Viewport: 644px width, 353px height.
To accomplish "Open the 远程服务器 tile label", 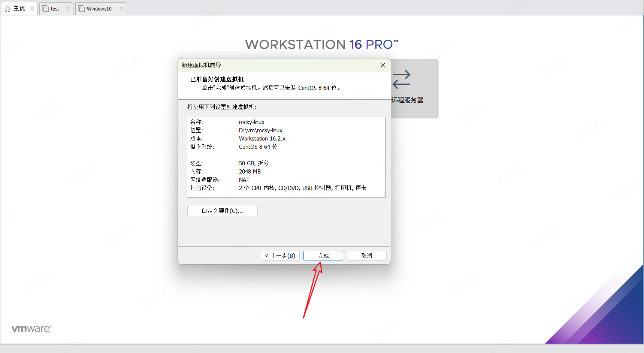I will (407, 100).
